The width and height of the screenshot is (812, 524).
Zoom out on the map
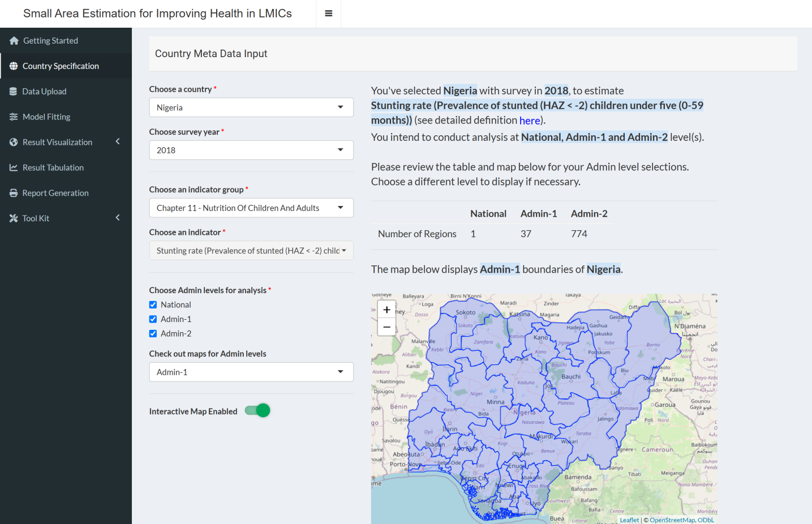(386, 327)
